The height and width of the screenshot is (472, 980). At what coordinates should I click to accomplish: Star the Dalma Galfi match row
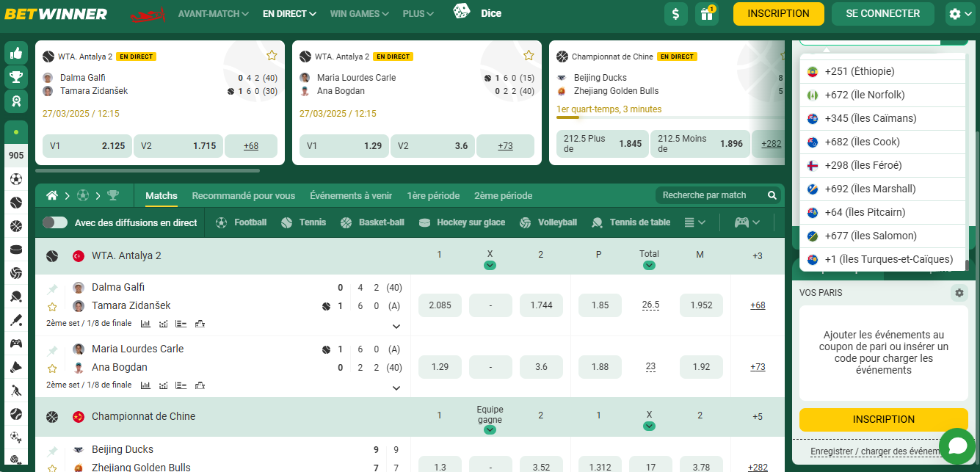pos(52,307)
